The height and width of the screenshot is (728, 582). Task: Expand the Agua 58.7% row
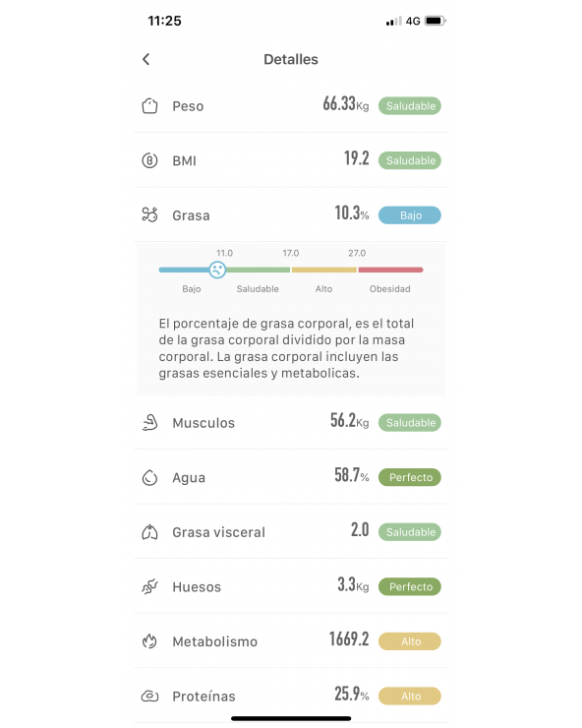291,477
